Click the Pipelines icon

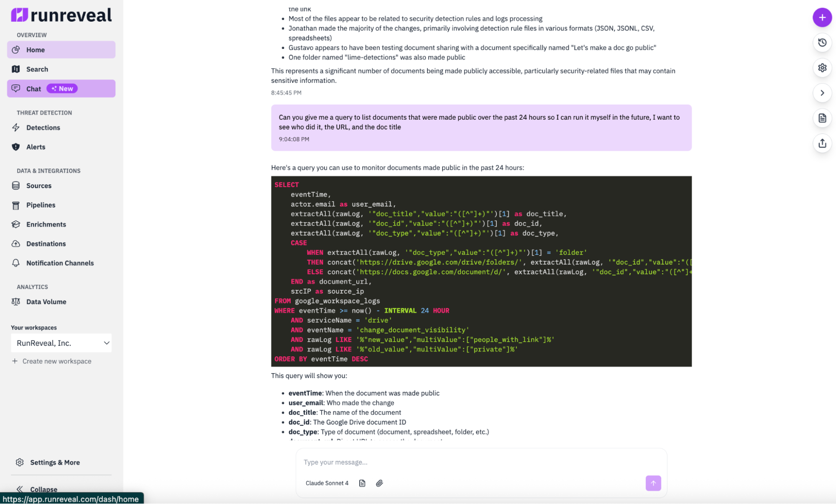(16, 205)
